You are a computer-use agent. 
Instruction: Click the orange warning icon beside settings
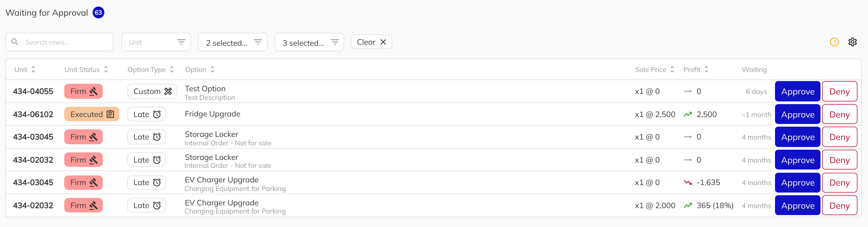[834, 42]
